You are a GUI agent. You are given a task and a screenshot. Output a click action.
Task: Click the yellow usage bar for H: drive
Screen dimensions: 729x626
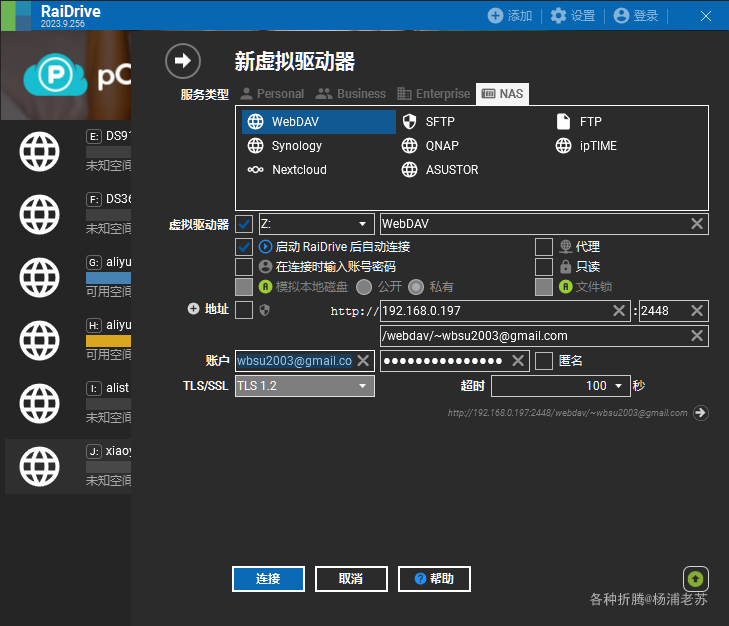click(x=108, y=341)
